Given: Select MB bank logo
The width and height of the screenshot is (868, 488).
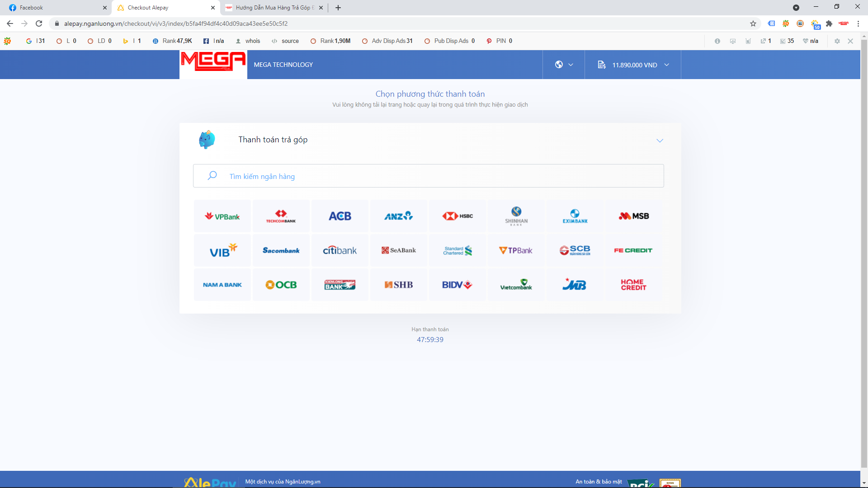Looking at the screenshot, I should (x=575, y=285).
